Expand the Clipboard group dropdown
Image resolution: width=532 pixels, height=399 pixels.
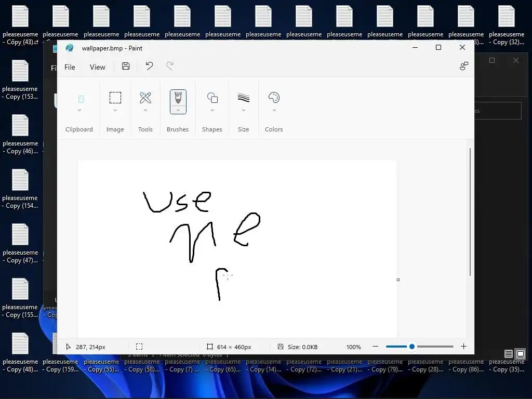point(79,110)
